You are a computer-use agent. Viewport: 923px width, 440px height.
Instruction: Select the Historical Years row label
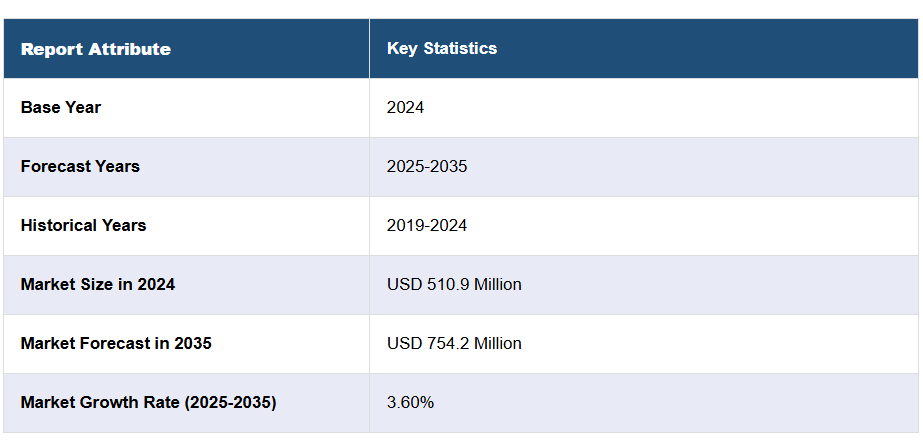pos(83,225)
